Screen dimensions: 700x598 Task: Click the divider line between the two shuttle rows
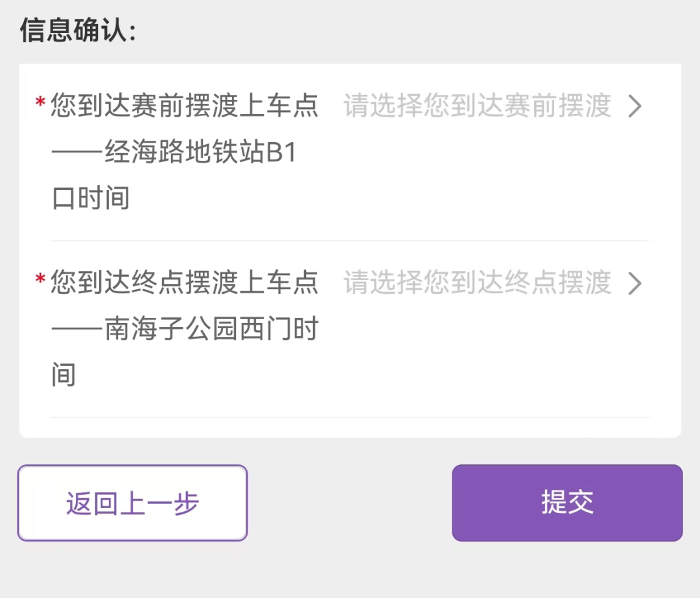tap(350, 241)
